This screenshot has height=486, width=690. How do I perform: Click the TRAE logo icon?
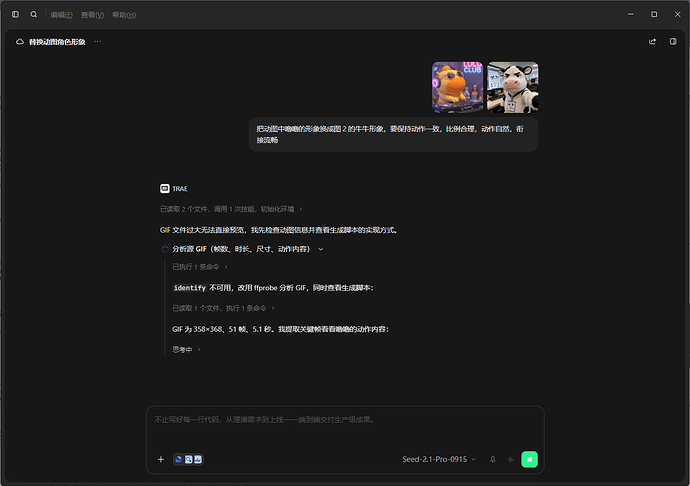(x=165, y=188)
